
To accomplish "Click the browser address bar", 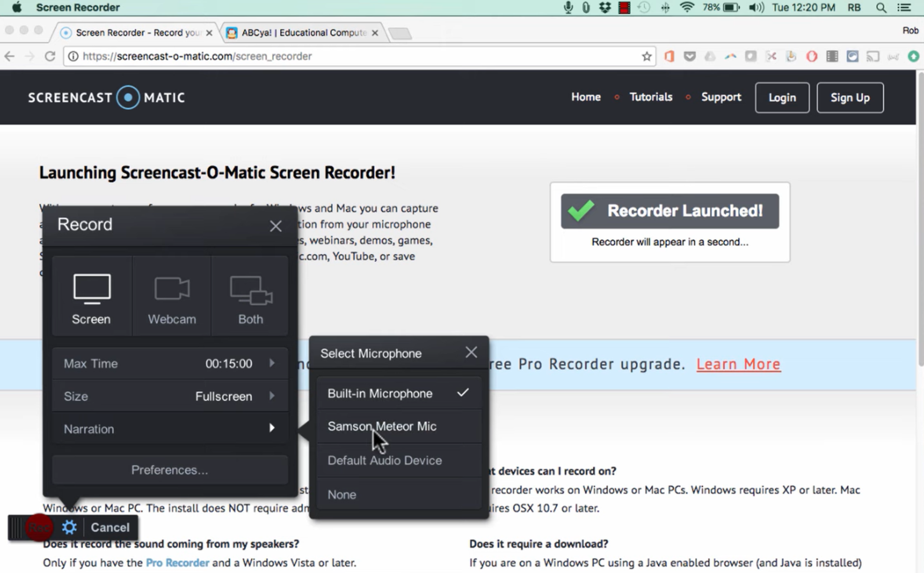I will click(x=308, y=56).
